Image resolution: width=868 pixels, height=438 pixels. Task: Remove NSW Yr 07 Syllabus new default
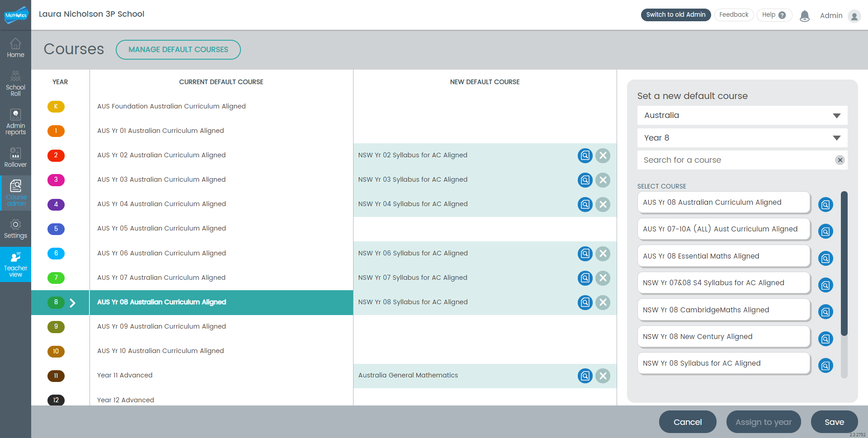pyautogui.click(x=603, y=278)
